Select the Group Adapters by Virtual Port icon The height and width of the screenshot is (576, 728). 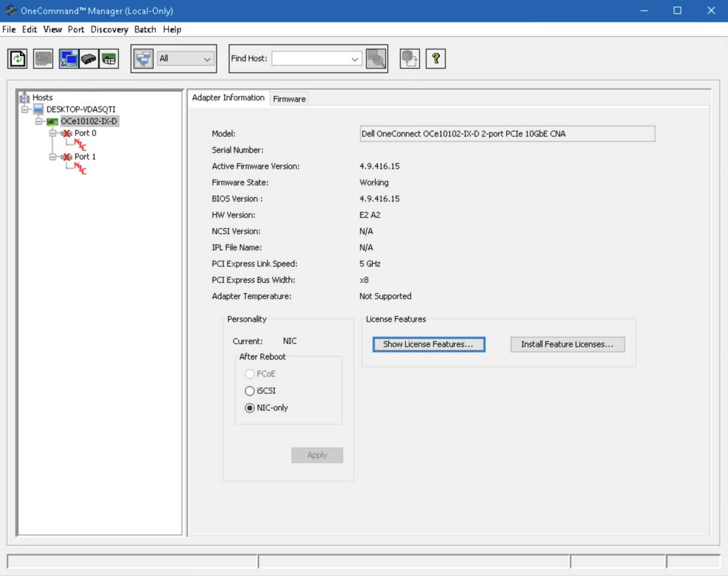[x=109, y=59]
